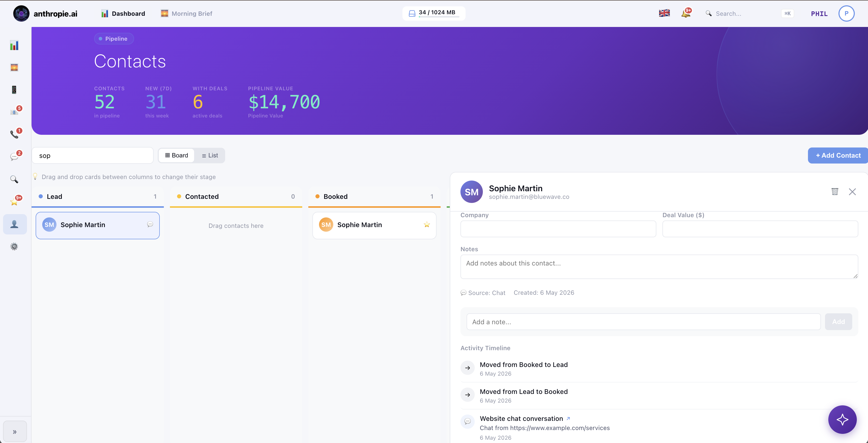This screenshot has width=868, height=443.
Task: Click the PHIL username label
Action: pos(819,14)
